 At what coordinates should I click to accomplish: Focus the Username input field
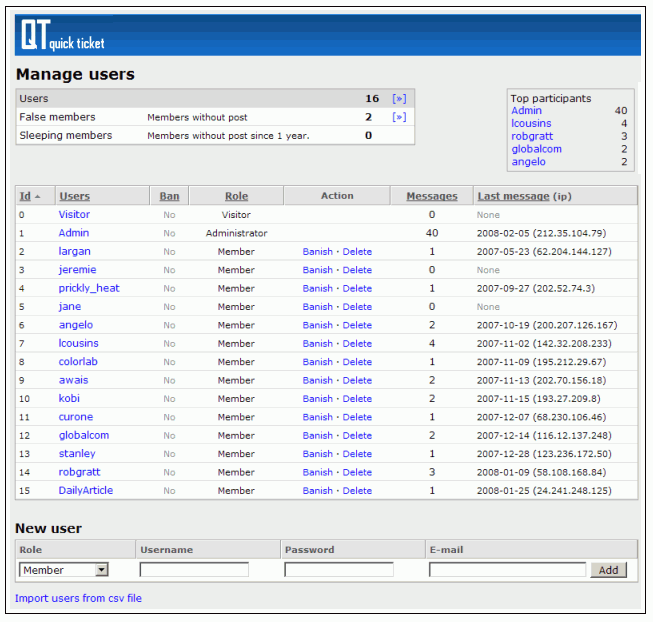coord(194,570)
